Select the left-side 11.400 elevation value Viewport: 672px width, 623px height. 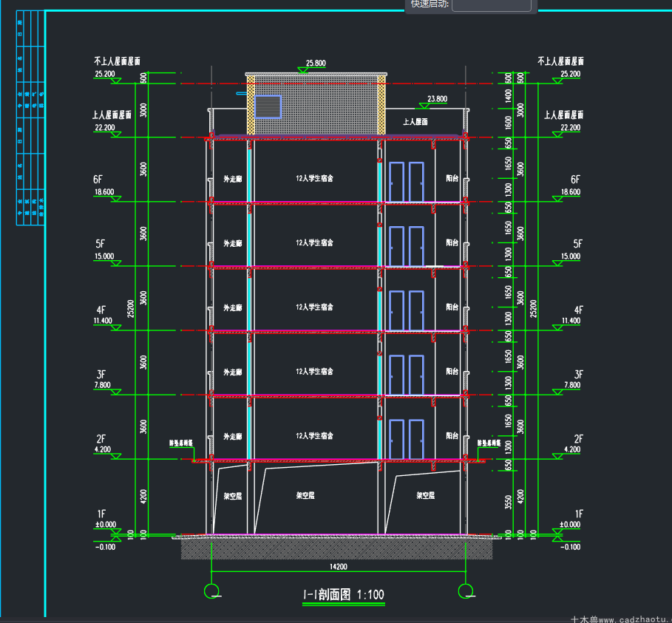click(x=103, y=321)
